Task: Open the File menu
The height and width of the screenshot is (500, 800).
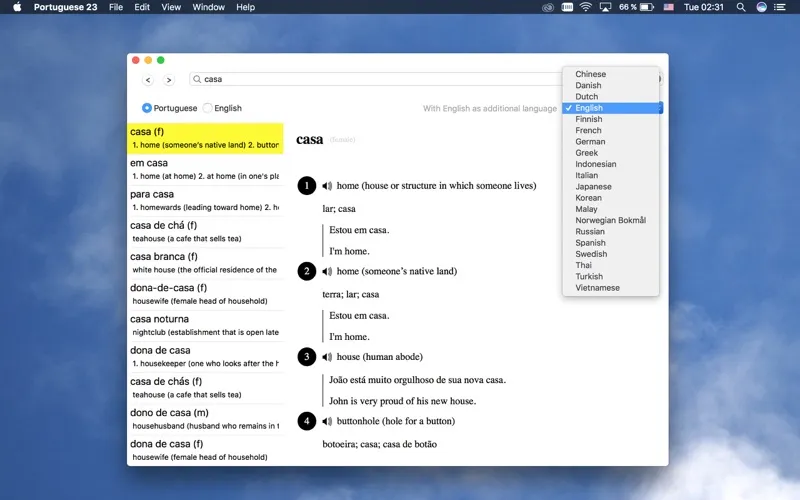Action: point(116,7)
